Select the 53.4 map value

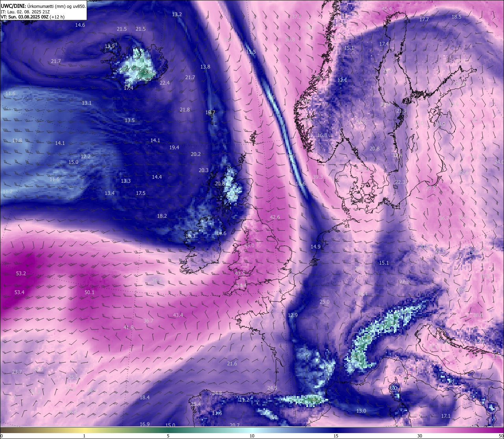[19, 292]
